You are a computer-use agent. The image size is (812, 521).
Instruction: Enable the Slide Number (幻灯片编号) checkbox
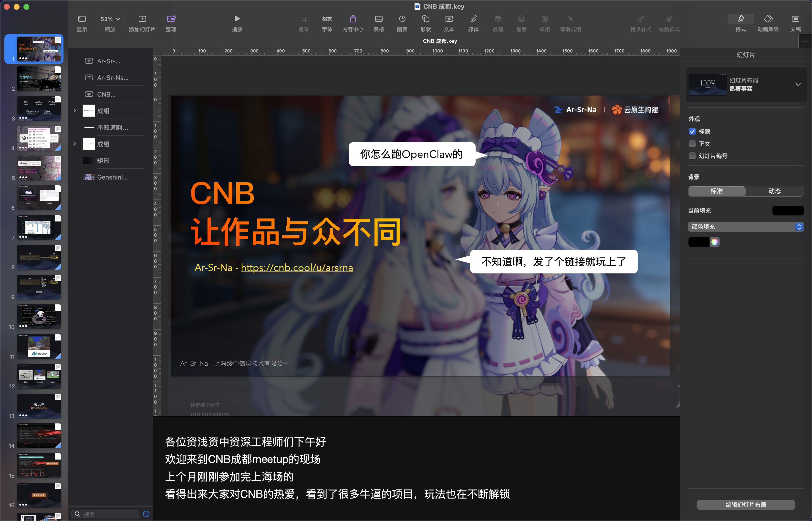692,156
